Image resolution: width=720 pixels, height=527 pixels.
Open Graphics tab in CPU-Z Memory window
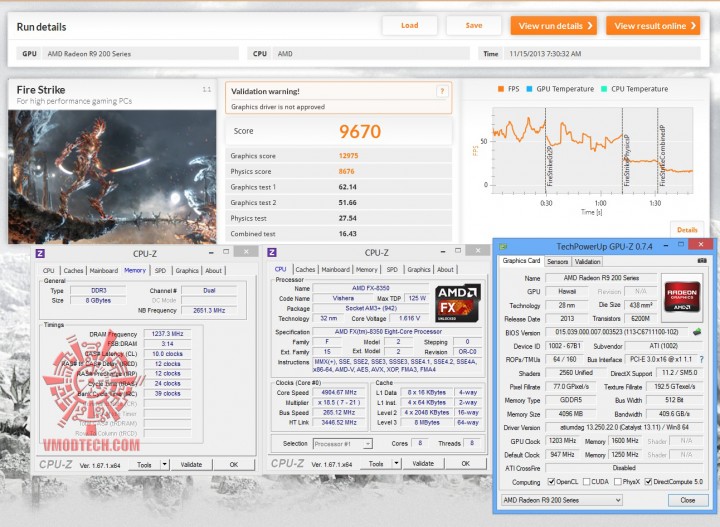point(187,270)
